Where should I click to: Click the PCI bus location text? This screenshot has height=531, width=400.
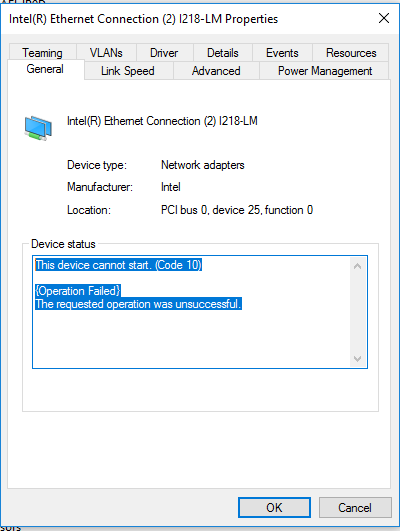pyautogui.click(x=237, y=210)
